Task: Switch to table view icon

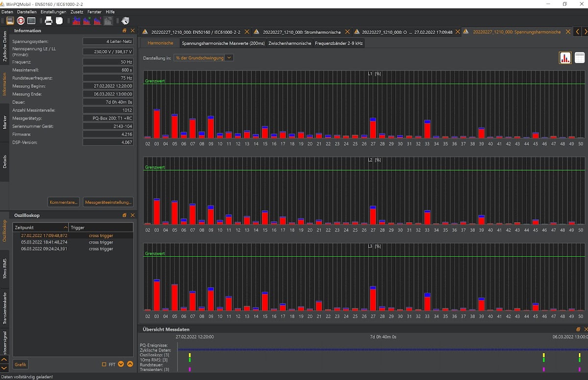Action: (x=579, y=58)
